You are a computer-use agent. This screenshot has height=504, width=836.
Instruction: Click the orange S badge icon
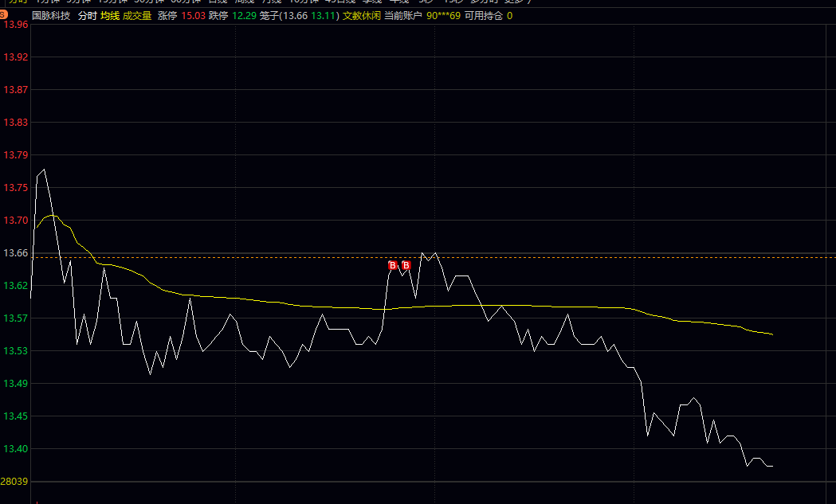pyautogui.click(x=3, y=15)
